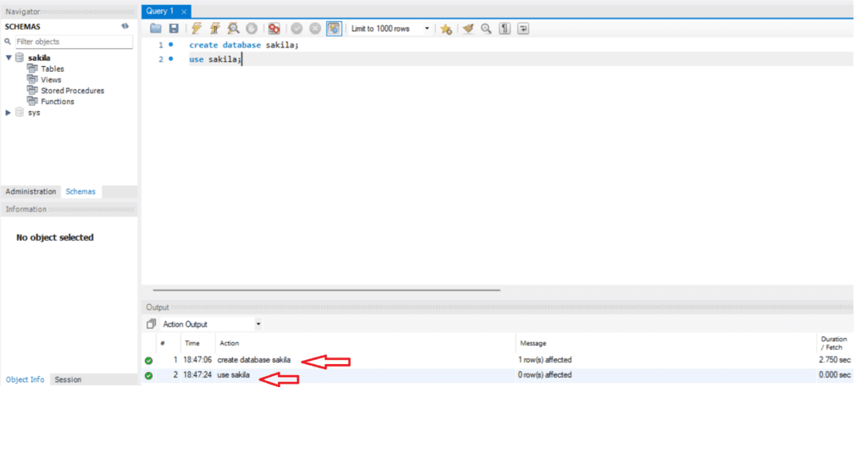The width and height of the screenshot is (868, 454).
Task: Click copy icon beside Action Output
Action: tap(151, 324)
